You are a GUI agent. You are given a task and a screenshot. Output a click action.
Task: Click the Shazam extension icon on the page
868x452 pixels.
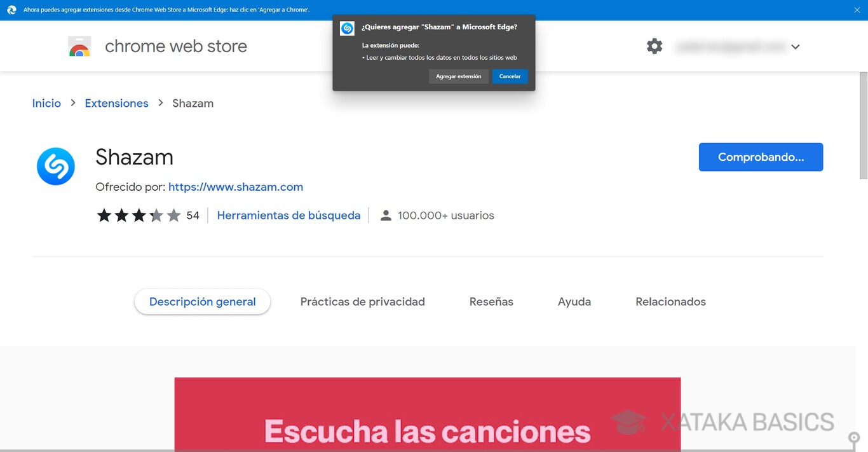(55, 166)
